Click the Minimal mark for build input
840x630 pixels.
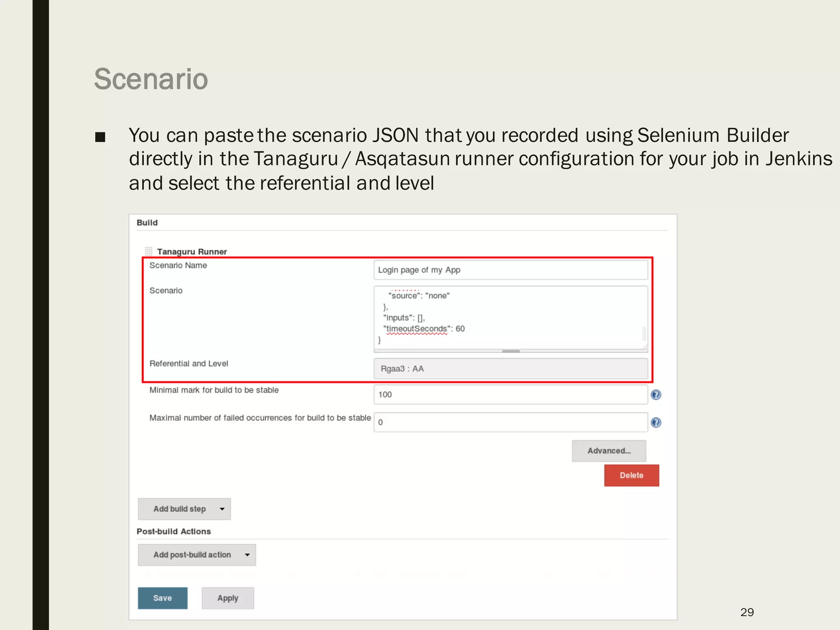[511, 395]
